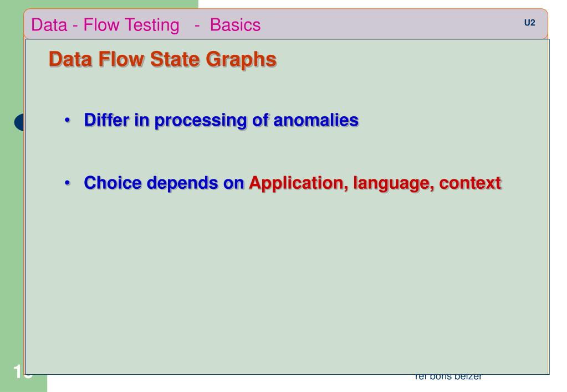The width and height of the screenshot is (567, 392).
Task: Click the 'ref boris beizer' footer text
Action: tap(448, 377)
